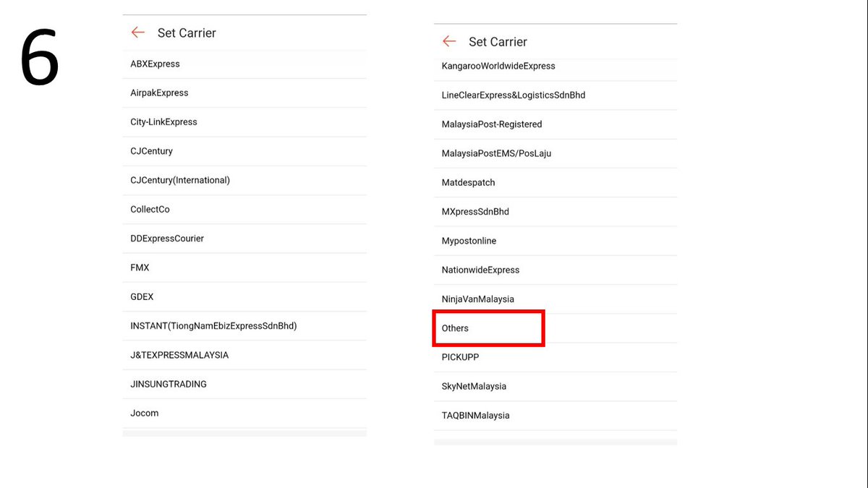Select Jocom carrier

(244, 413)
